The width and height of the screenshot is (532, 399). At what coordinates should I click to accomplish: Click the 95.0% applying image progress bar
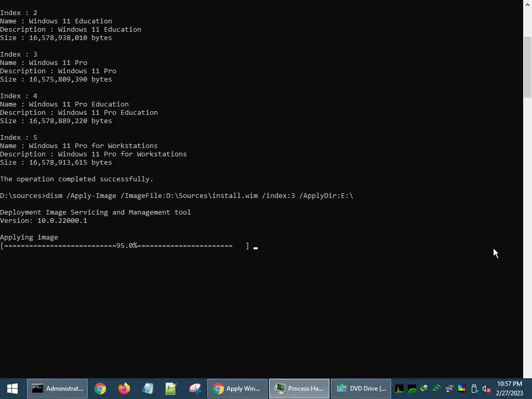coord(125,246)
